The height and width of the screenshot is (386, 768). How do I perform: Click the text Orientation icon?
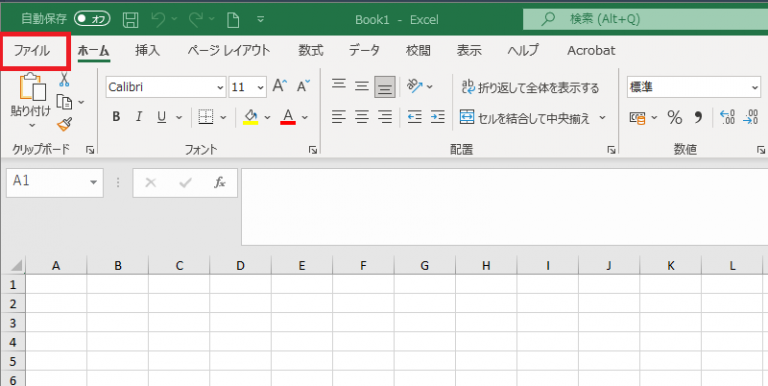(415, 86)
